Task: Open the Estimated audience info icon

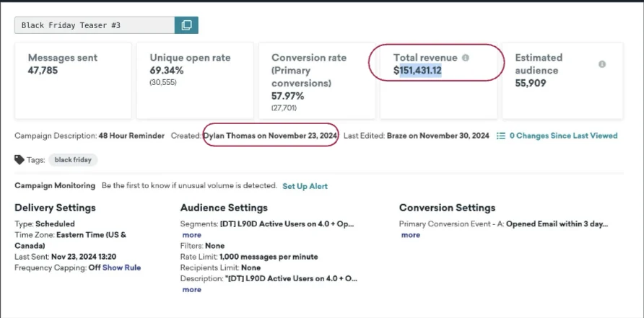Action: pyautogui.click(x=602, y=64)
